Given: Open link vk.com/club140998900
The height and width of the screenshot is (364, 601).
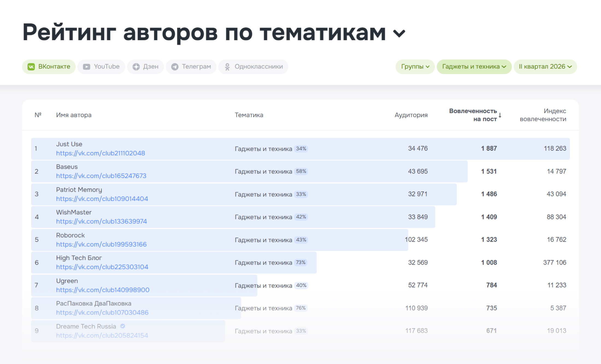Looking at the screenshot, I should point(103,290).
